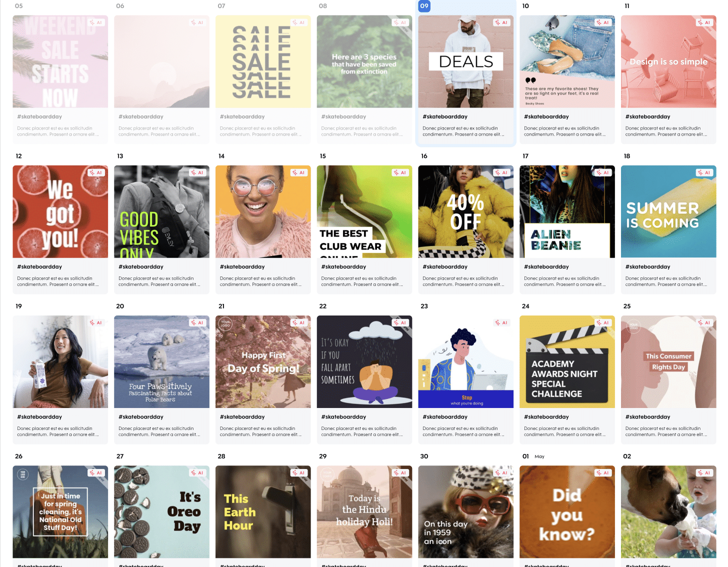The height and width of the screenshot is (567, 728).
Task: Select the "Happy First Day of Spring" thumbnail
Action: click(263, 361)
